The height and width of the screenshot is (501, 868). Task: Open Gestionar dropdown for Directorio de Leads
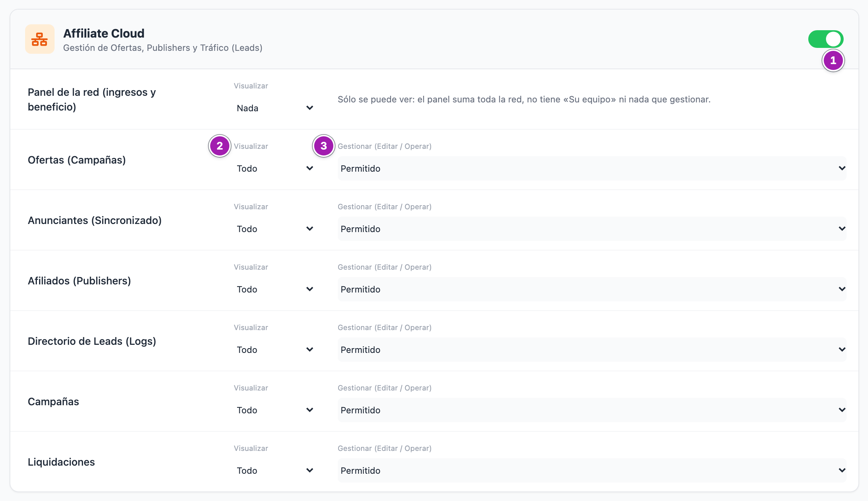(592, 350)
